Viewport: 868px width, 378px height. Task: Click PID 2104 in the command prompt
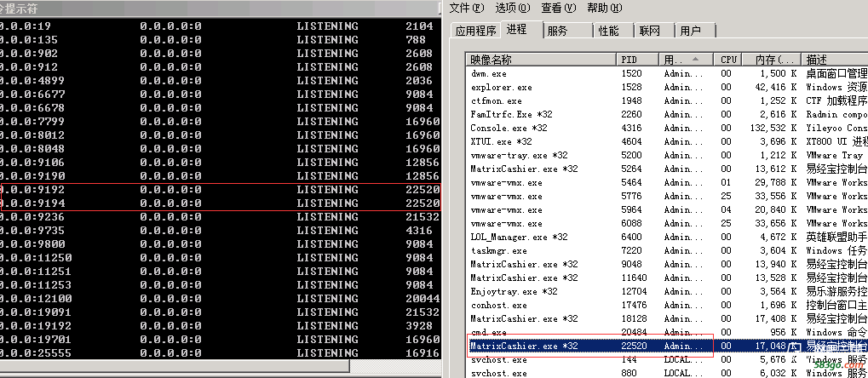[419, 26]
